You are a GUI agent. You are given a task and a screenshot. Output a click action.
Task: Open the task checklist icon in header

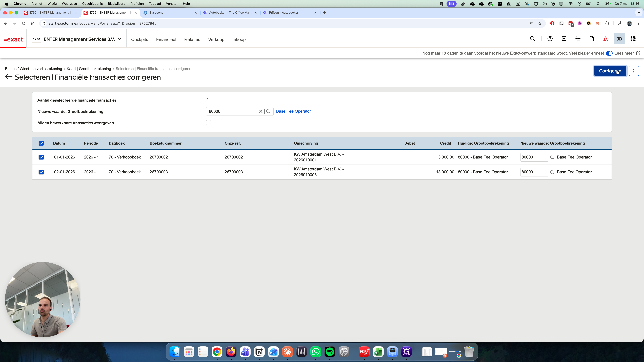point(578,39)
